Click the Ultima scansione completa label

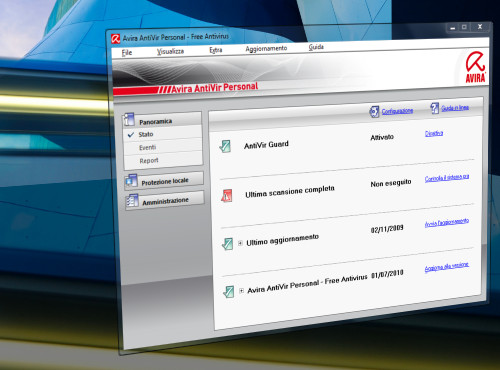290,191
